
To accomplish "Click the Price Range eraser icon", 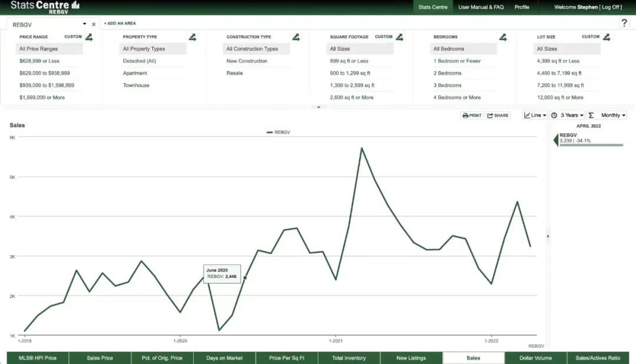I will click(89, 37).
